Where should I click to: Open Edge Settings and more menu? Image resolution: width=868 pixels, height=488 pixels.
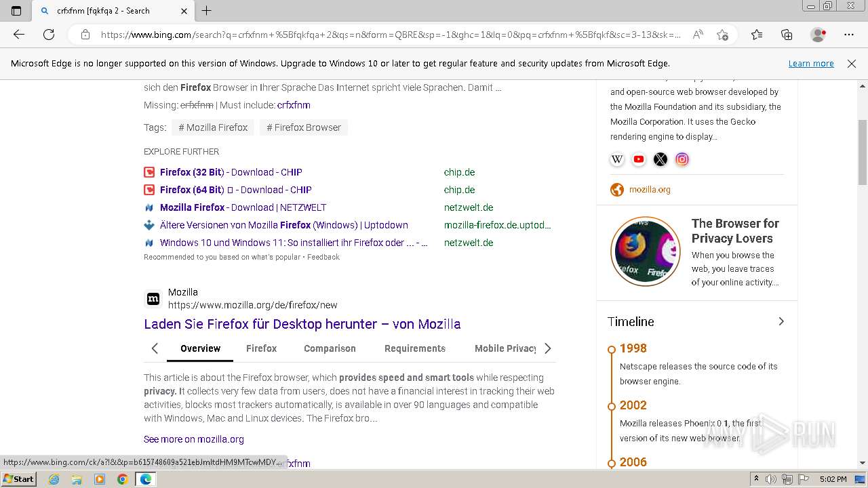click(x=849, y=35)
